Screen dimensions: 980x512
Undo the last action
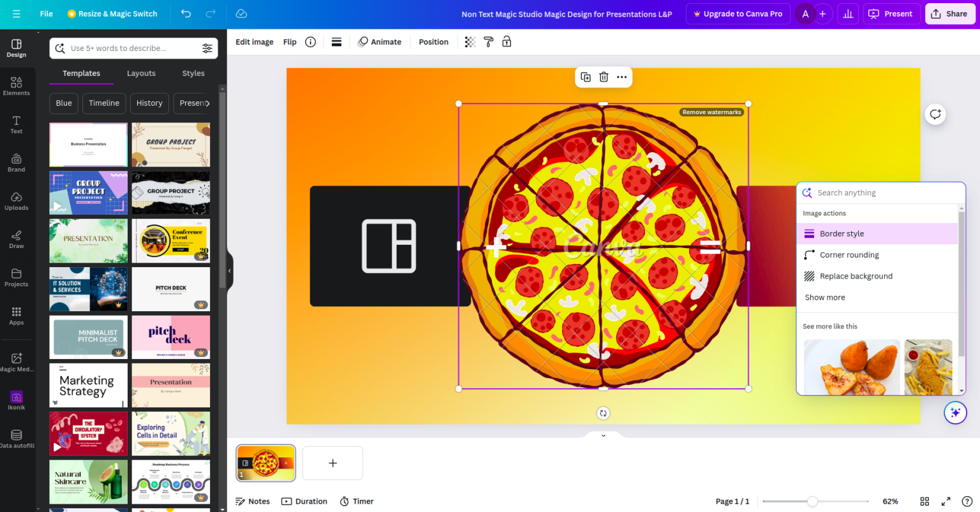(185, 13)
